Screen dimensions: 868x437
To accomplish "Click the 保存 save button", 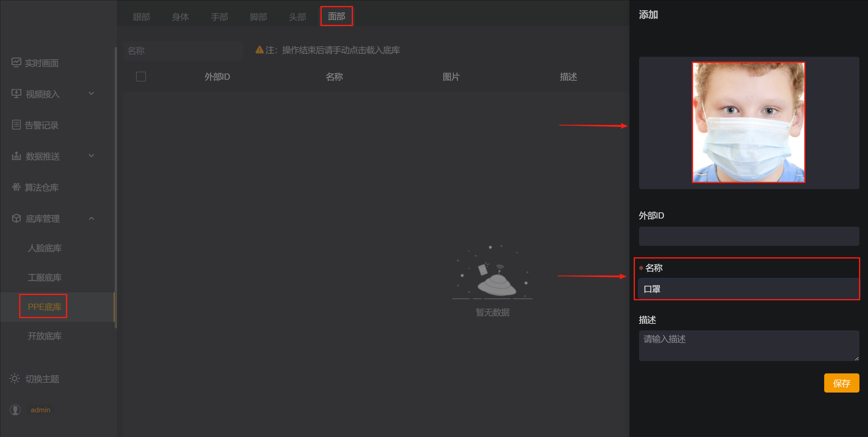I will [842, 383].
